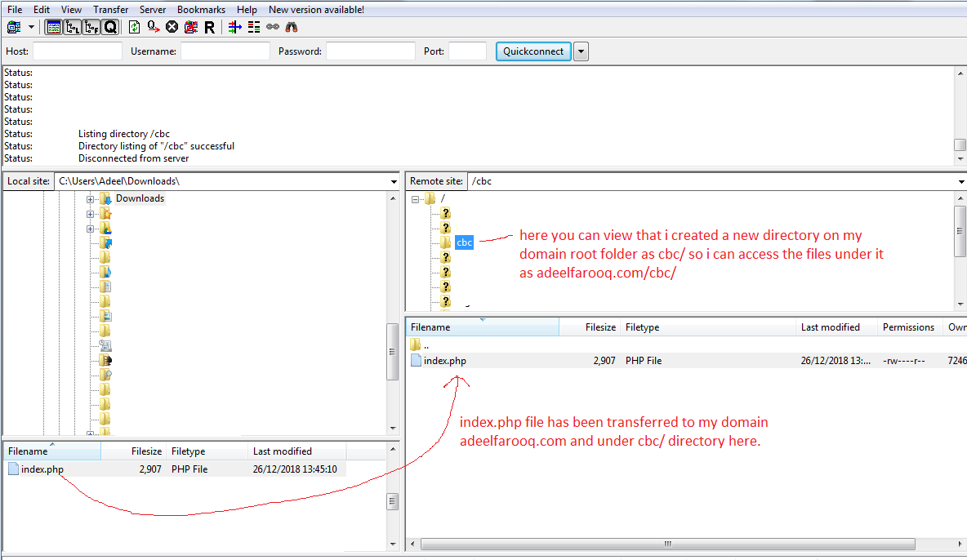Open the Transfer menu
This screenshot has width=967, height=560.
click(110, 10)
